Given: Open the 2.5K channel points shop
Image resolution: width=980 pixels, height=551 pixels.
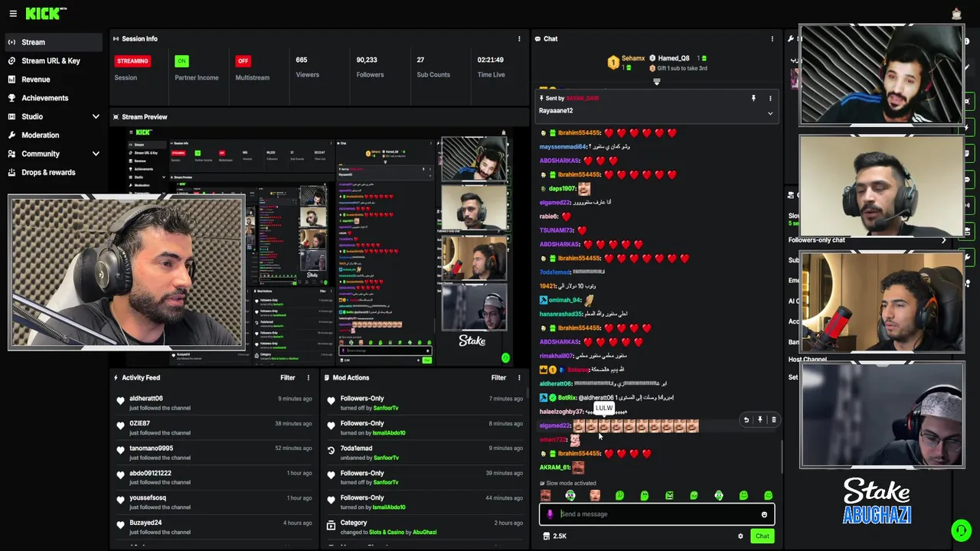Looking at the screenshot, I should [x=555, y=536].
